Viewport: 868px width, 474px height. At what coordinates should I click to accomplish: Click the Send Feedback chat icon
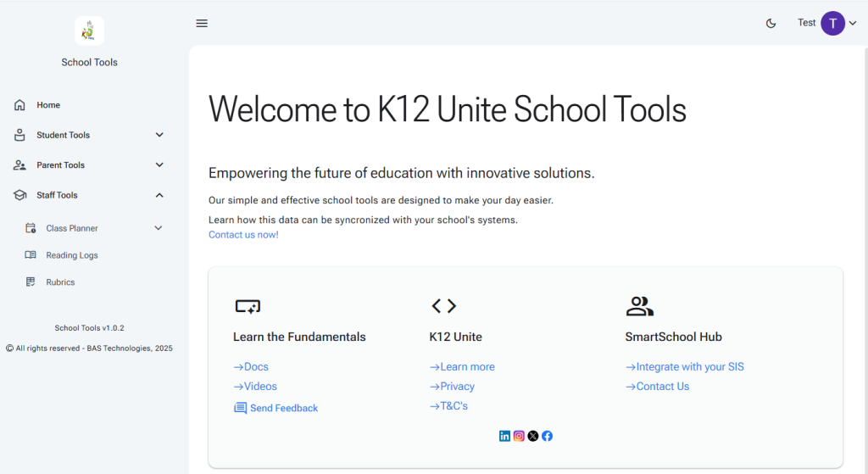(x=241, y=409)
